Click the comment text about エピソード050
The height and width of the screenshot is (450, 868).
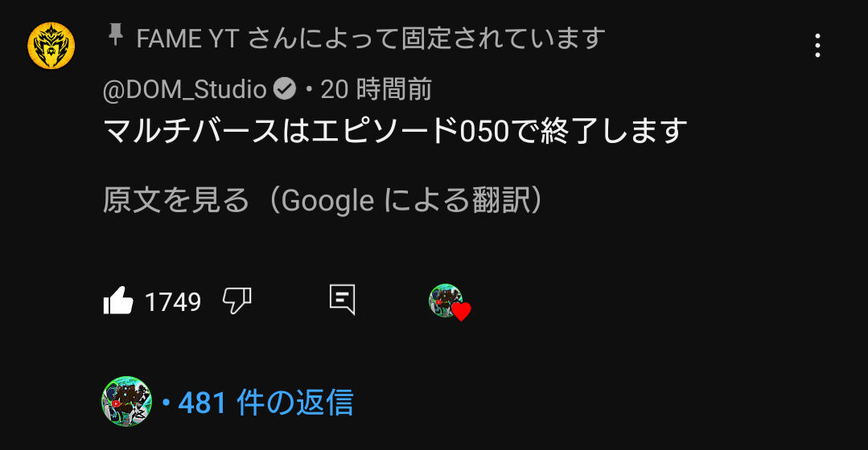pos(395,132)
